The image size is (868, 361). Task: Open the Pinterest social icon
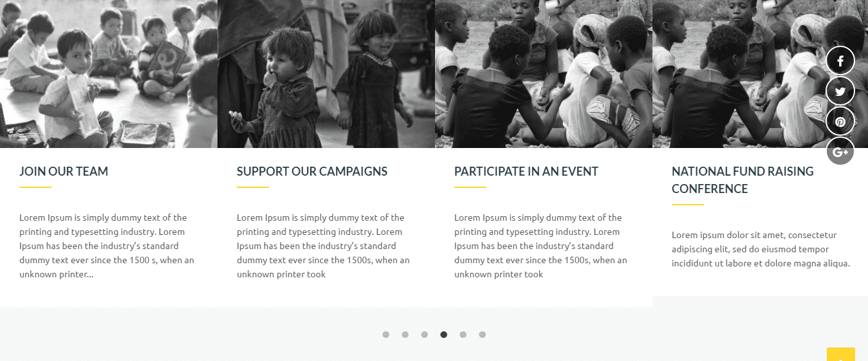coord(840,122)
